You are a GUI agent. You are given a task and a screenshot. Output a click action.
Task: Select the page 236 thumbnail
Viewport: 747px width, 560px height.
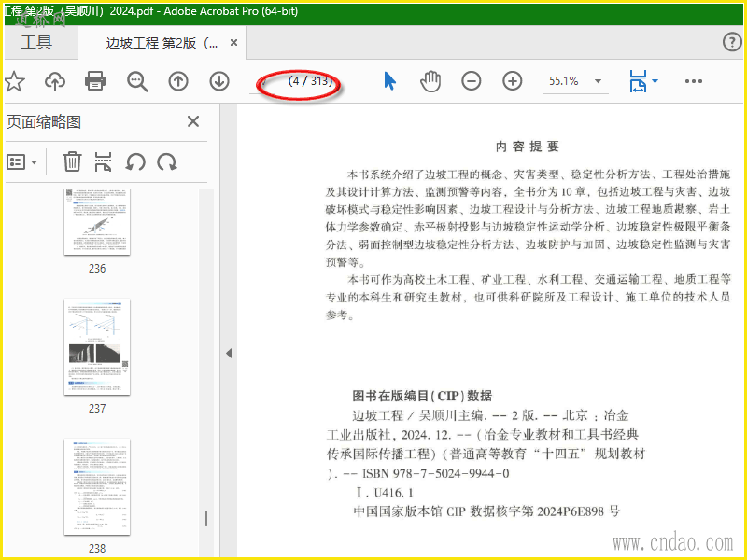tap(97, 222)
